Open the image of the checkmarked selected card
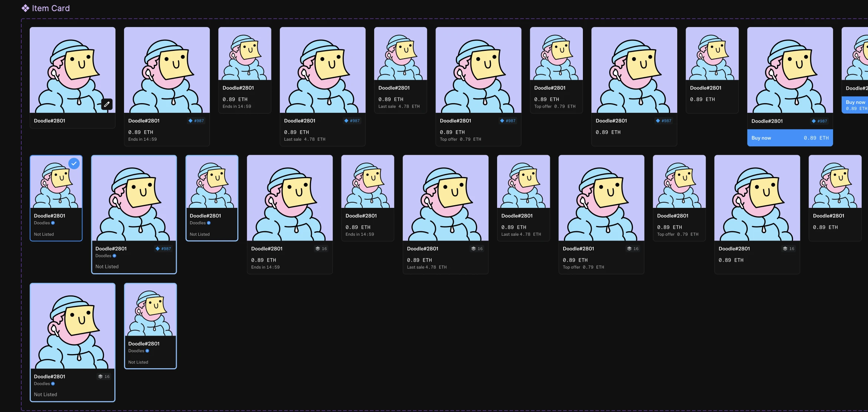Image resolution: width=868 pixels, height=412 pixels. coord(56,182)
